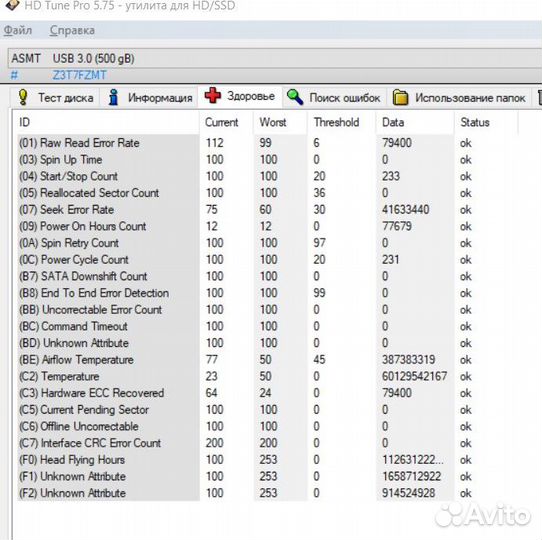Select the (C7) Interface CRC Error Count row
The height and width of the screenshot is (540, 542).
(268, 443)
